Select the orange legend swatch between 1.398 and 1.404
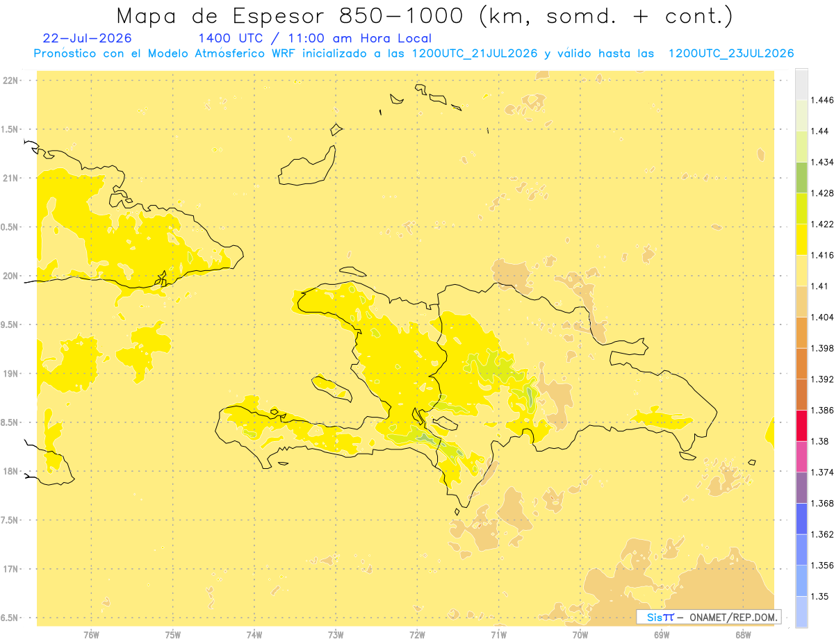This screenshot has height=644, width=834. 801,332
